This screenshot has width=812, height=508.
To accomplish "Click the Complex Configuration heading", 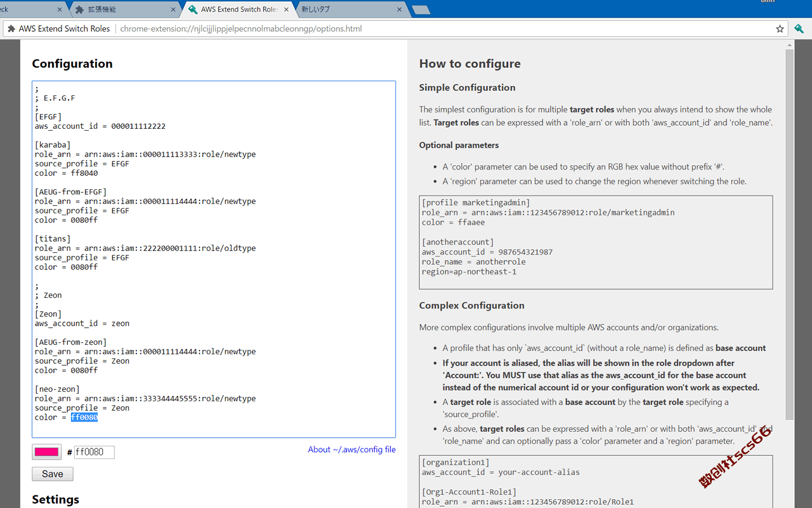I will click(472, 305).
